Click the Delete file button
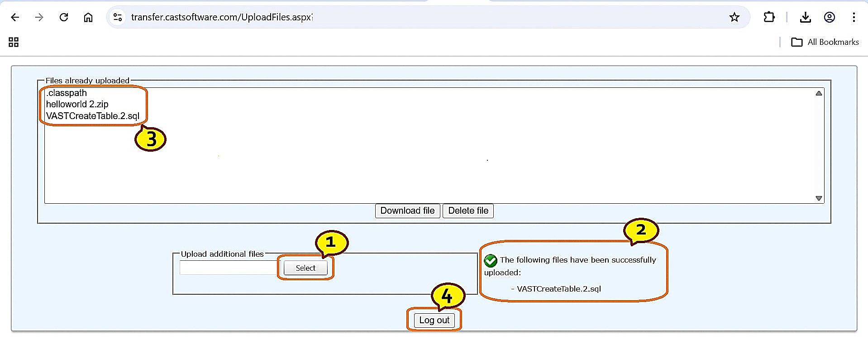The width and height of the screenshot is (868, 340). click(x=468, y=211)
